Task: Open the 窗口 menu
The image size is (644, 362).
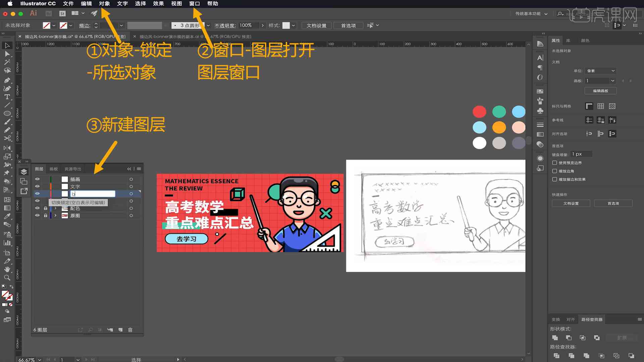Action: coord(194,4)
